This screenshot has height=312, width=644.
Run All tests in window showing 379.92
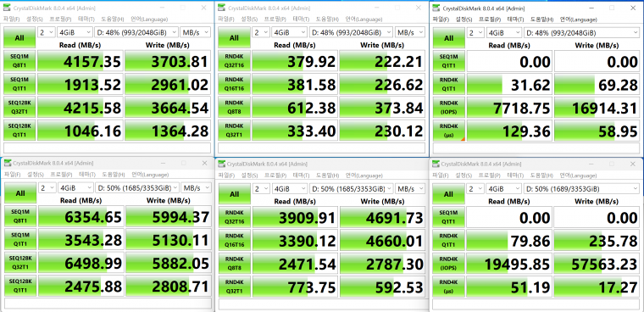234,38
